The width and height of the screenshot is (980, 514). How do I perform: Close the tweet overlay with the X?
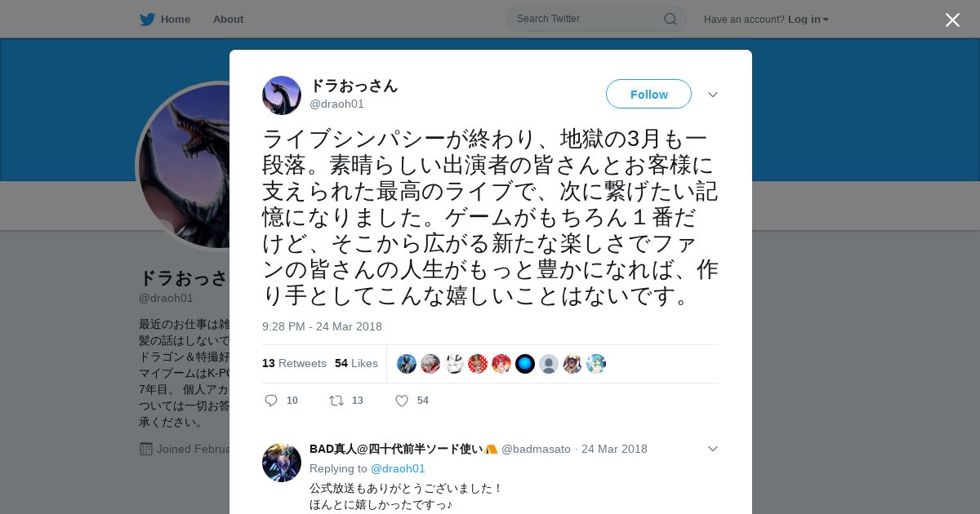[x=952, y=20]
